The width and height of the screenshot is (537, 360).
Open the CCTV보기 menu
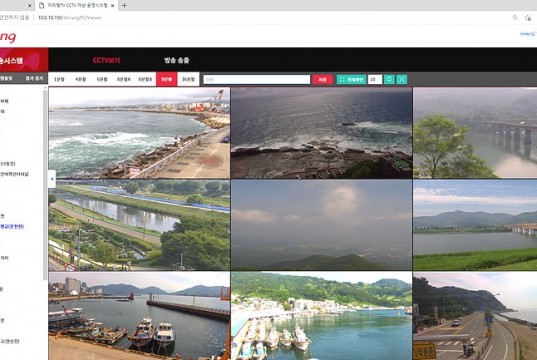107,60
